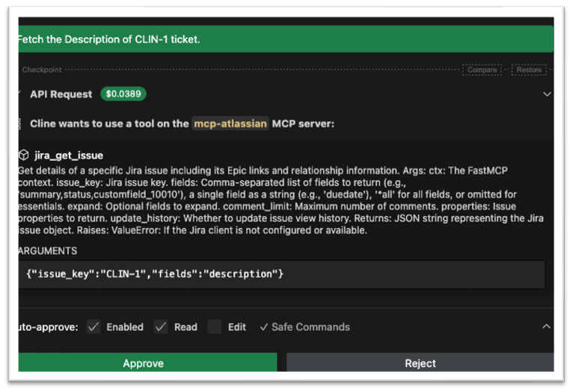This screenshot has width=573, height=392.
Task: Click the green task banner text
Action: [109, 39]
